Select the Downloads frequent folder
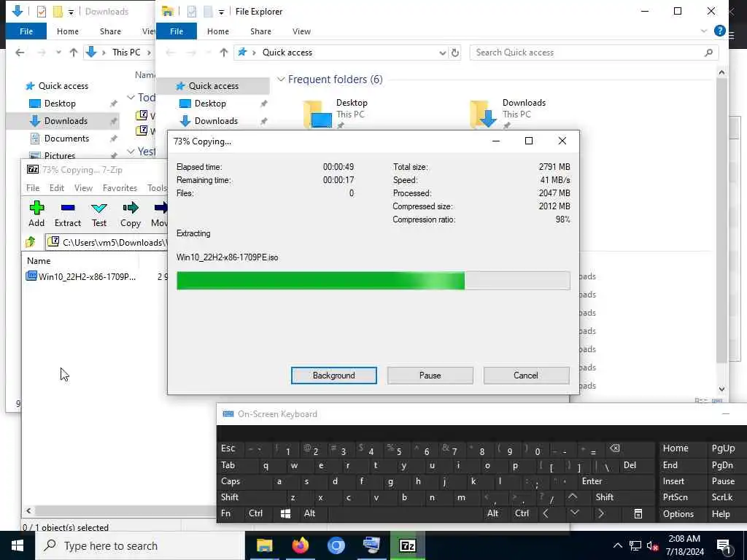The image size is (747, 560). point(508,113)
